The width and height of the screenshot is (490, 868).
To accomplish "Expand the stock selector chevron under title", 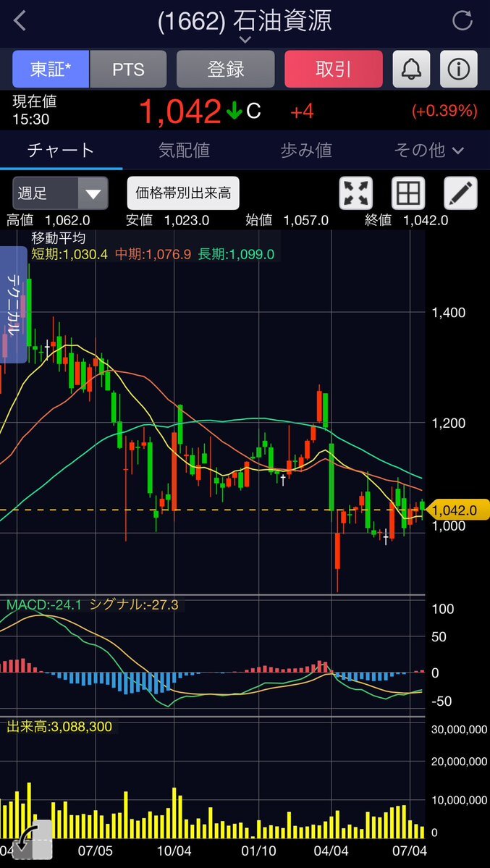I will pos(245,40).
